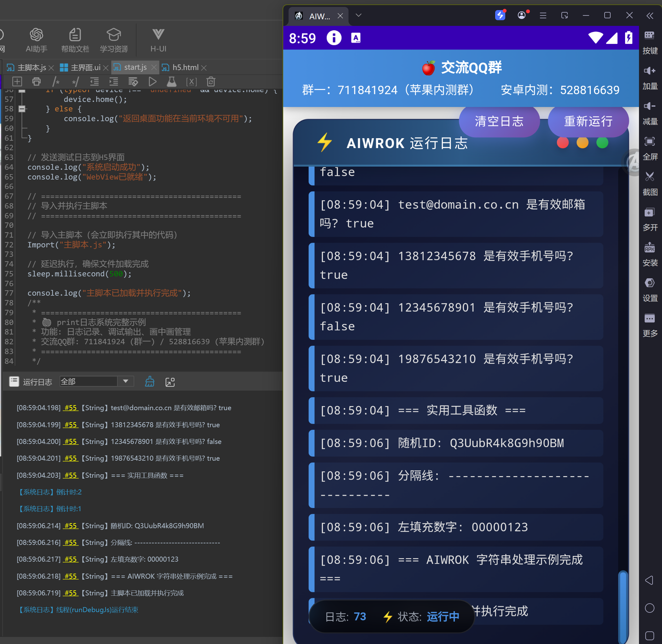The image size is (662, 644).
Task: Click the red dot in log header
Action: click(x=563, y=143)
